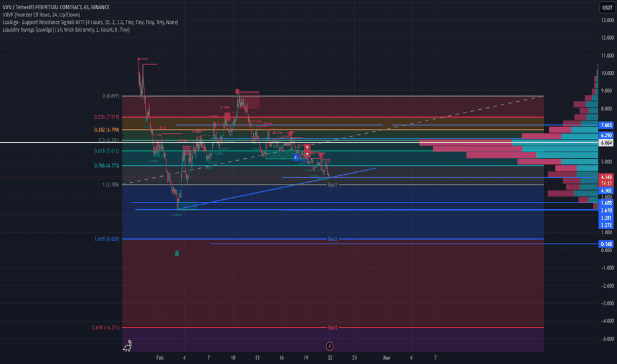Image resolution: width=617 pixels, height=364 pixels.
Task: Click the '25' date label on the time axis
Action: coord(354,357)
